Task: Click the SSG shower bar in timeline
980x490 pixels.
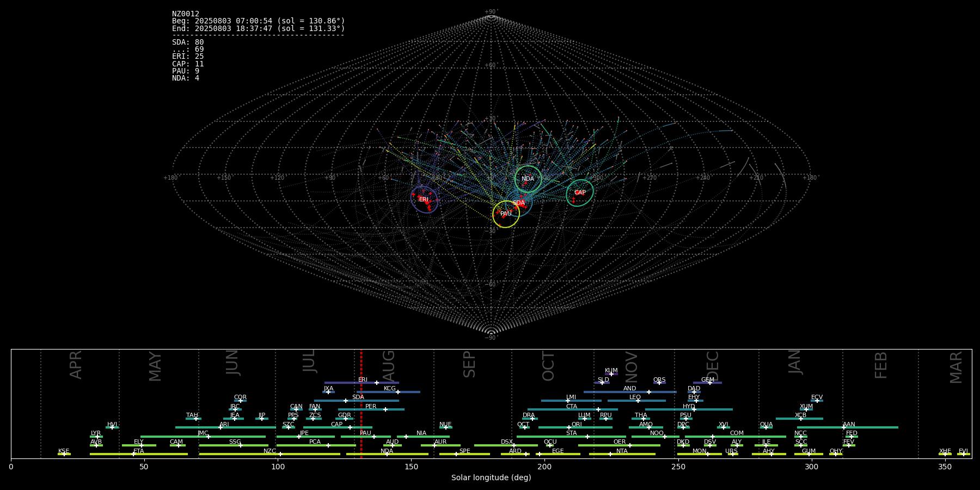Action: [234, 445]
